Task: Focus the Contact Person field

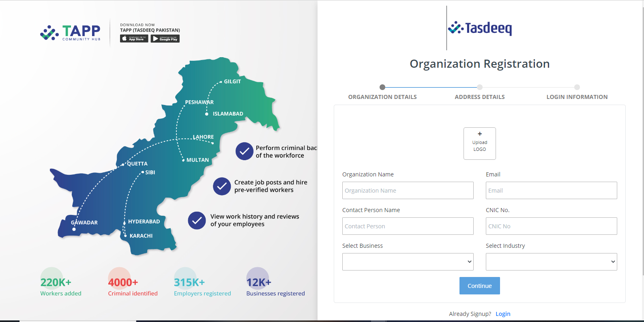Action: (x=408, y=226)
